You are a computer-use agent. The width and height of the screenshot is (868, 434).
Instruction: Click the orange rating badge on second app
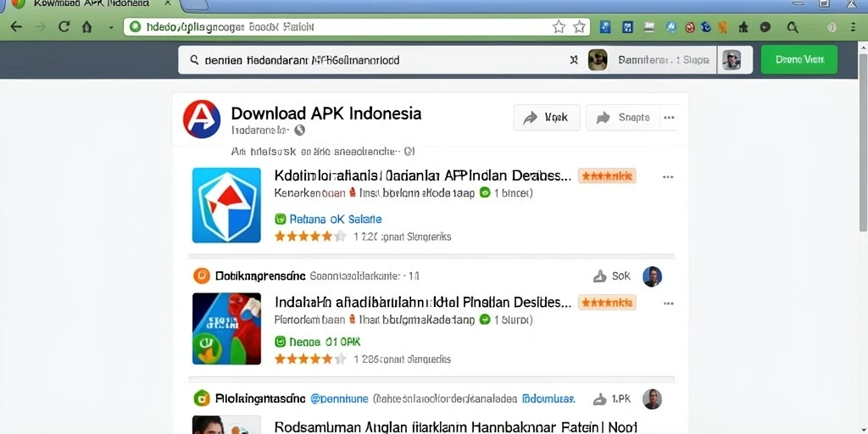(x=607, y=303)
